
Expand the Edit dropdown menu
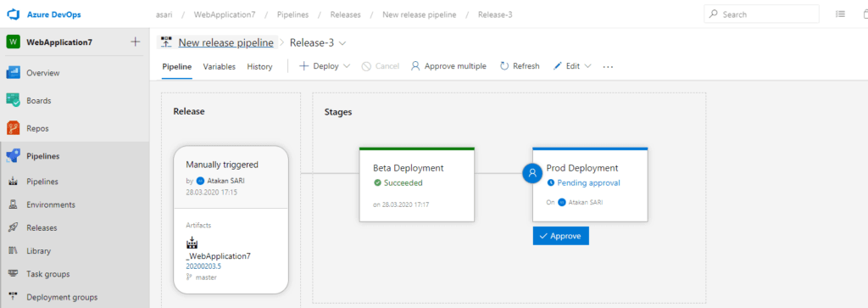pos(572,66)
